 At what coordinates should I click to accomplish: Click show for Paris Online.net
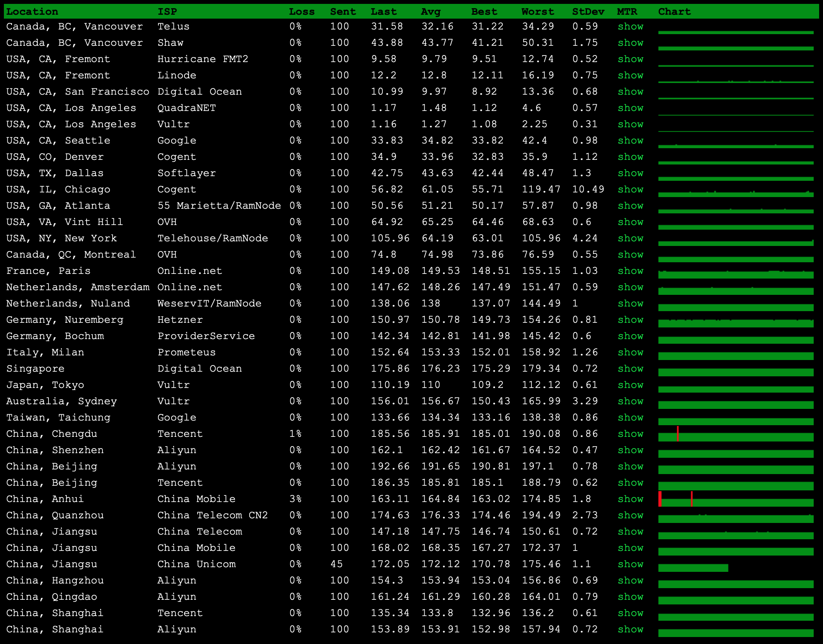coord(630,271)
